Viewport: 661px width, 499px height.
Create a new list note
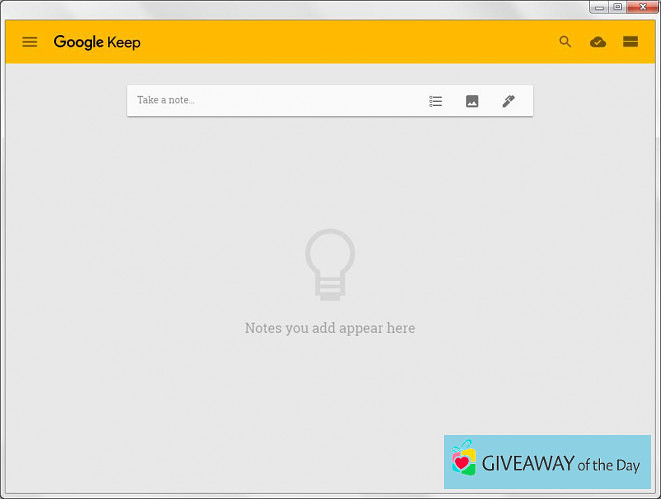pos(436,101)
